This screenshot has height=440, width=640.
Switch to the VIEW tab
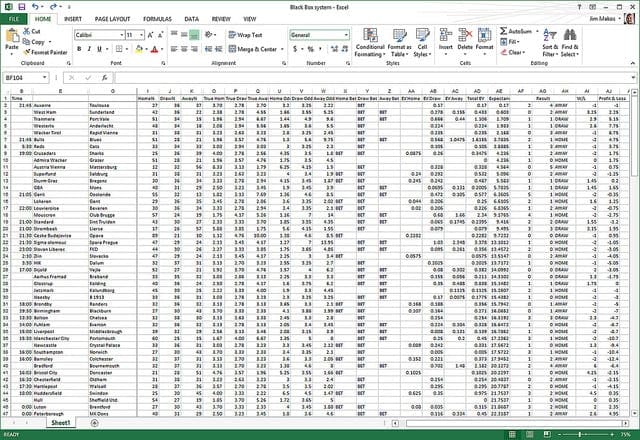coord(249,19)
